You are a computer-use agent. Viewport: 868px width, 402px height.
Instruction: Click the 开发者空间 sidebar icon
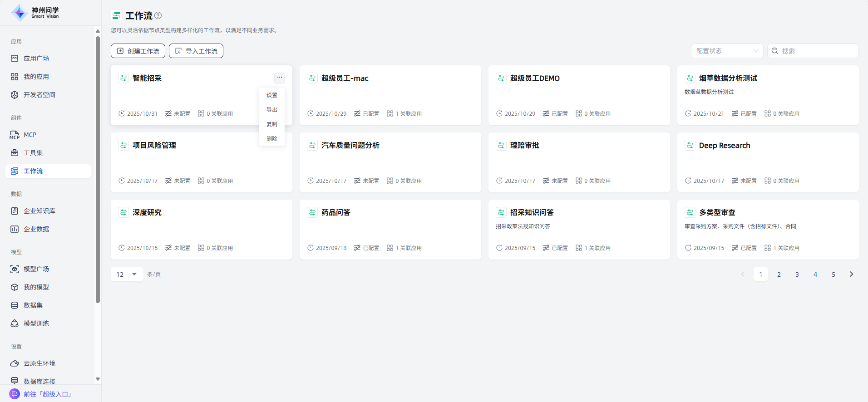click(15, 95)
